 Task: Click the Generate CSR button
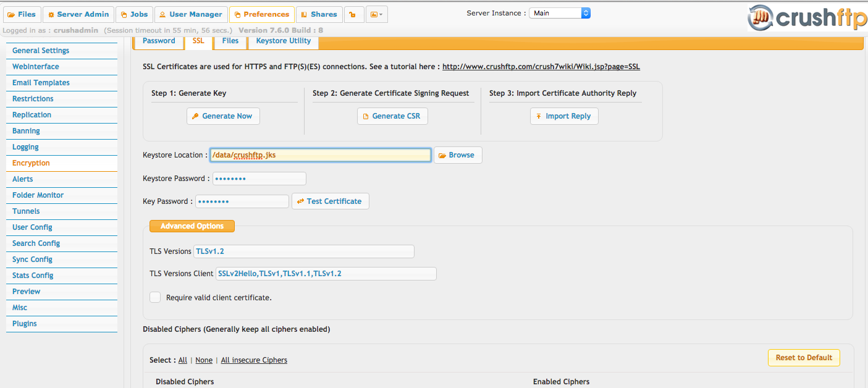coord(392,116)
